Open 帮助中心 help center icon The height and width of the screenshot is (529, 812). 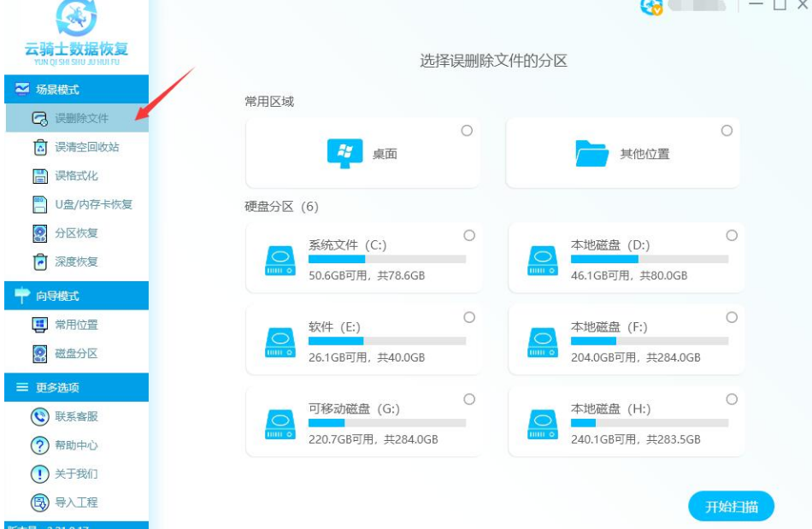coord(40,445)
